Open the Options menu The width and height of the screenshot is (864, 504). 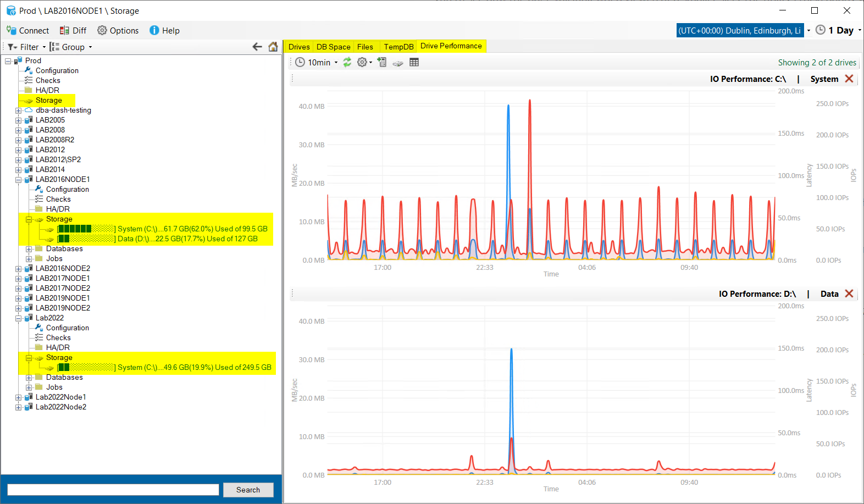(x=118, y=30)
